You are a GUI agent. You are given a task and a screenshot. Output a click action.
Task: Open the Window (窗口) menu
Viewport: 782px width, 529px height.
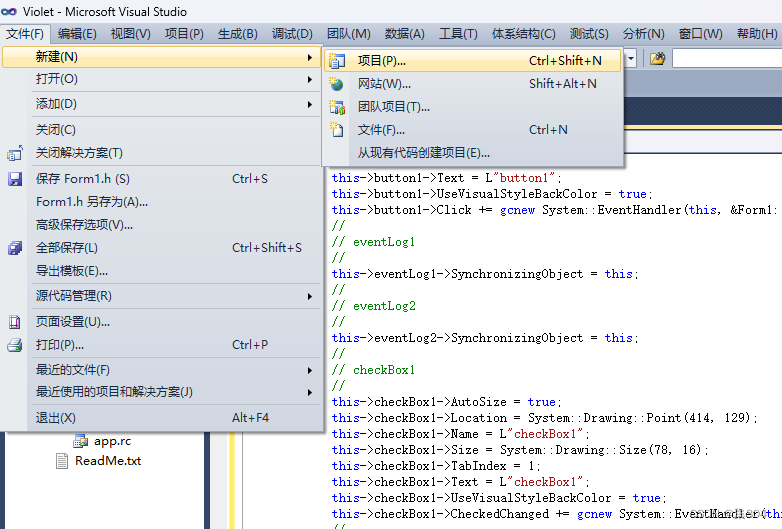coord(701,34)
